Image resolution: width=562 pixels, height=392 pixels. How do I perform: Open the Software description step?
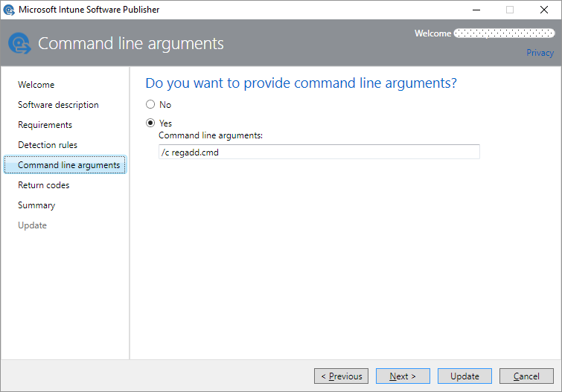click(58, 105)
